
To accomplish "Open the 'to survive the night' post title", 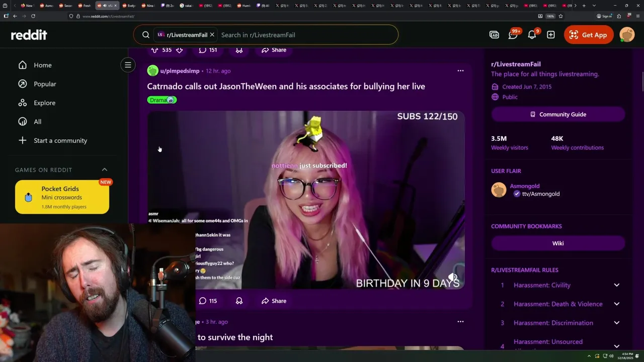I will pos(235,337).
